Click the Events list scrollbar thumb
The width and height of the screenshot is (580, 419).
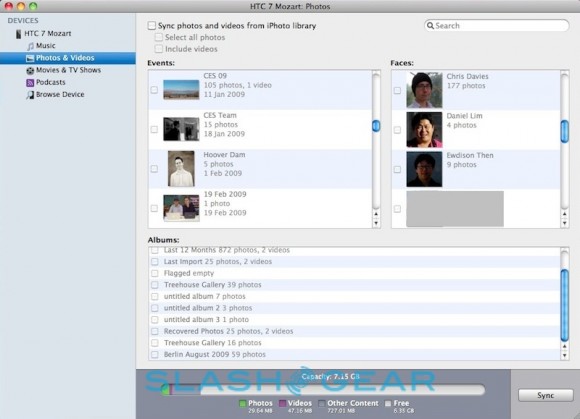click(x=376, y=126)
